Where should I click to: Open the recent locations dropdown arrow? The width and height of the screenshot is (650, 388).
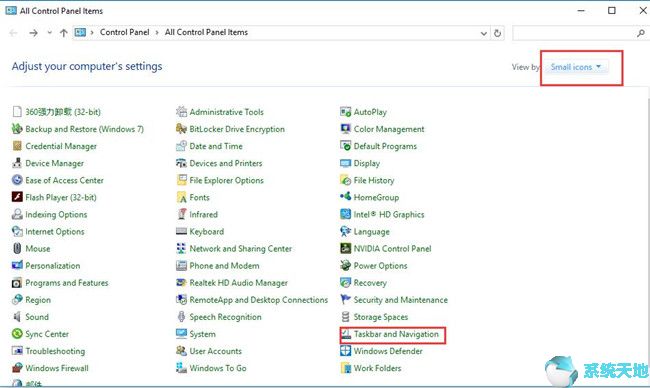(49, 32)
